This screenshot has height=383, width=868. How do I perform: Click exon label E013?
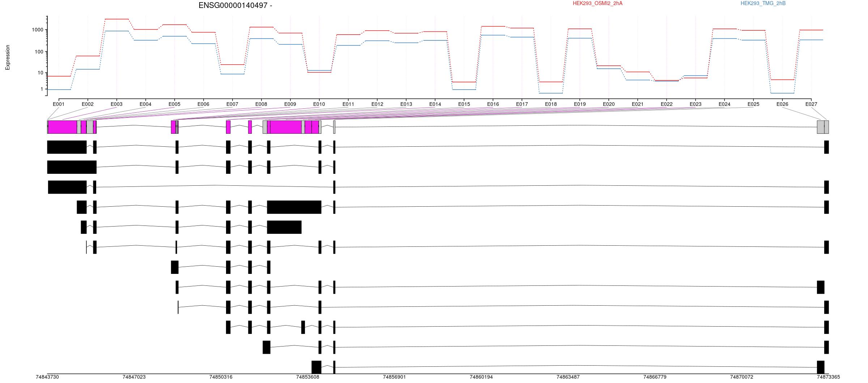pyautogui.click(x=406, y=104)
